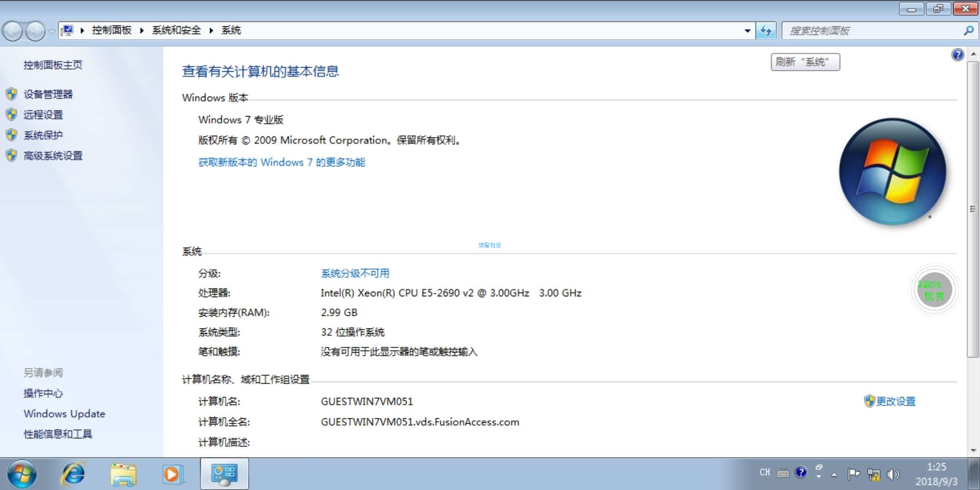The width and height of the screenshot is (980, 490).
Task: Expand the address bar history dropdown
Action: [747, 31]
